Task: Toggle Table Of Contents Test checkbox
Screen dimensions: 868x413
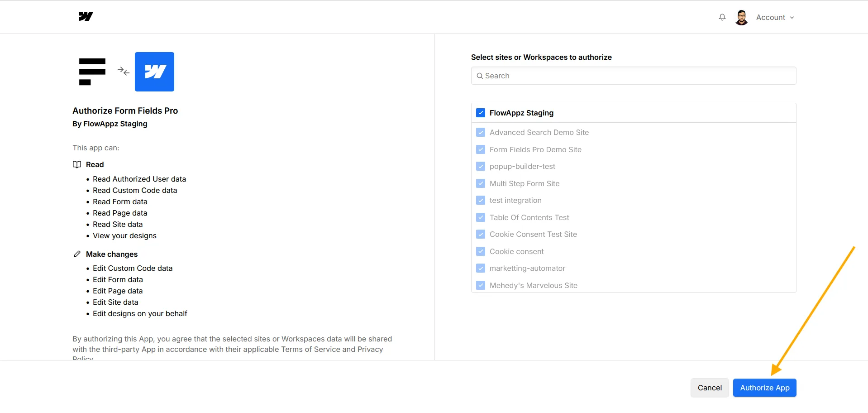Action: point(481,217)
